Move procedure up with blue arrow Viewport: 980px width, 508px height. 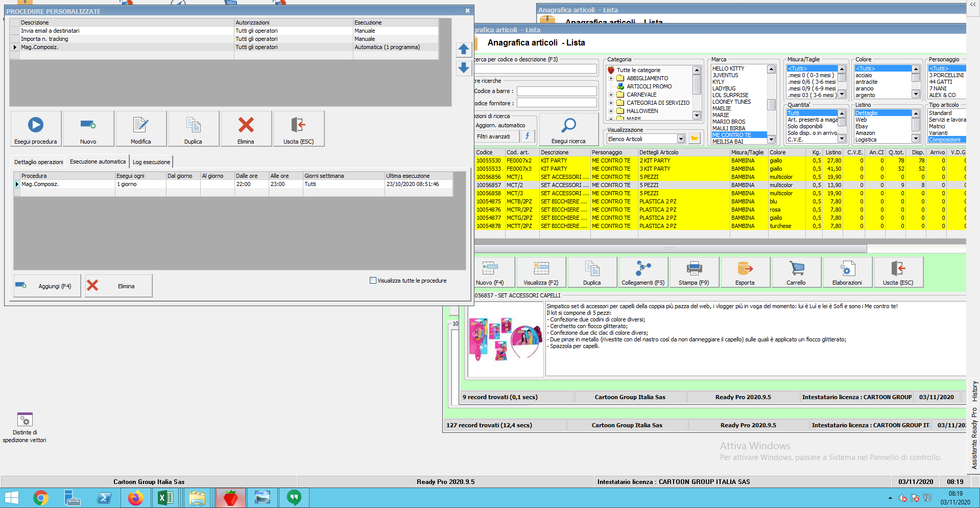(x=464, y=49)
